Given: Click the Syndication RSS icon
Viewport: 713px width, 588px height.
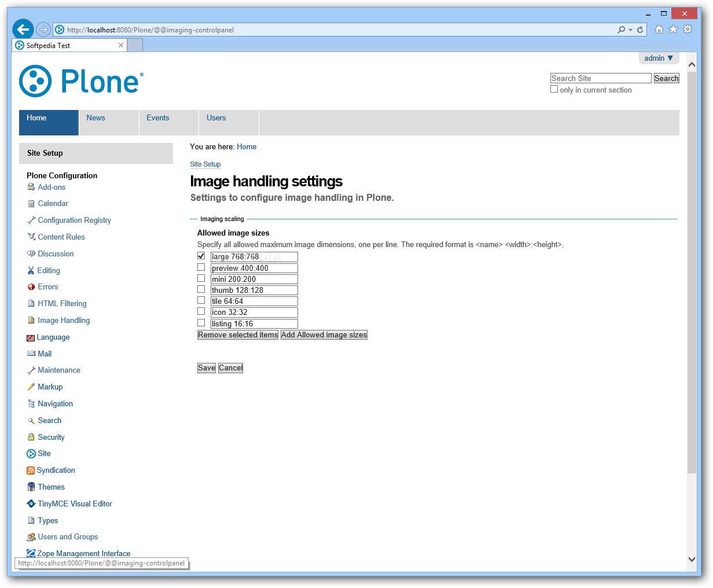Looking at the screenshot, I should click(x=31, y=471).
